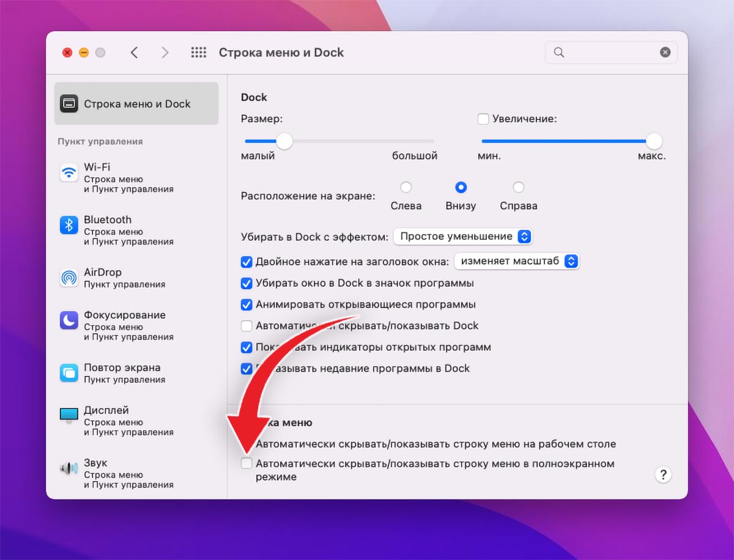This screenshot has height=560, width=734.
Task: Select the Звук sidebar label
Action: (95, 463)
